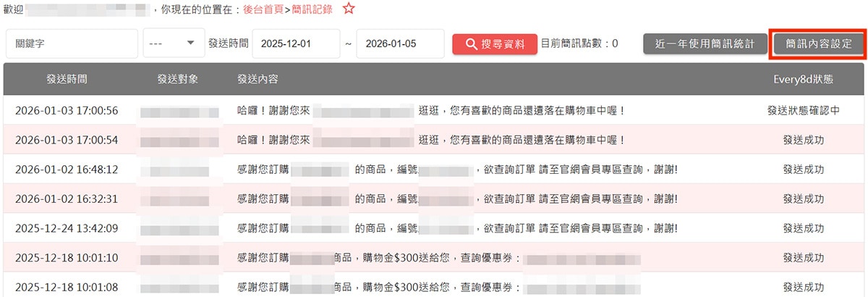
Task: Select timestamp 2026-01-03 17:00:54
Action: point(67,139)
